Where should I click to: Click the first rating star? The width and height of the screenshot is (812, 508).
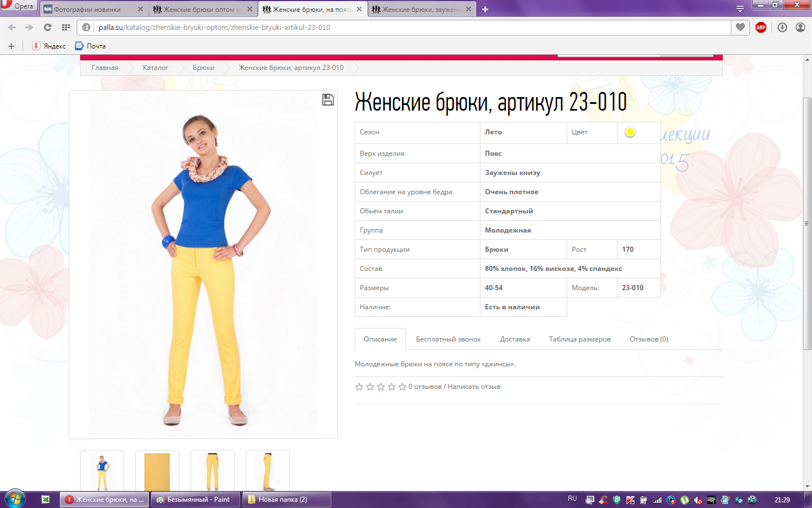pyautogui.click(x=359, y=387)
